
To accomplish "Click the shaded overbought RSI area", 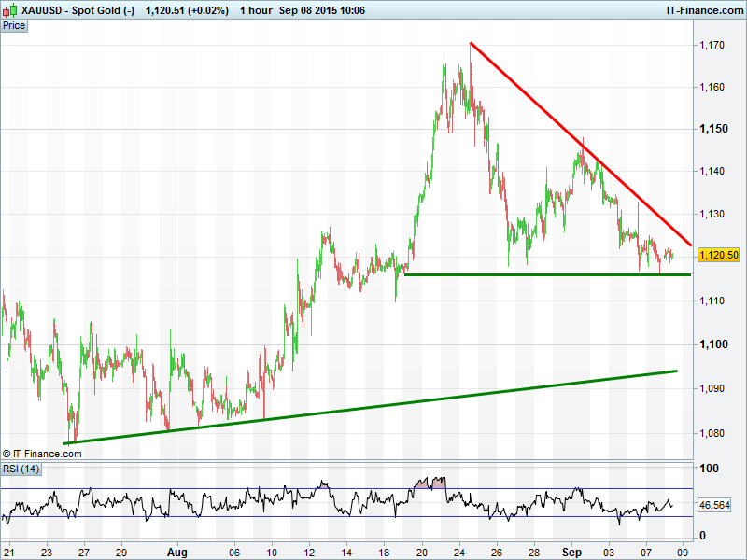I will coord(431,483).
